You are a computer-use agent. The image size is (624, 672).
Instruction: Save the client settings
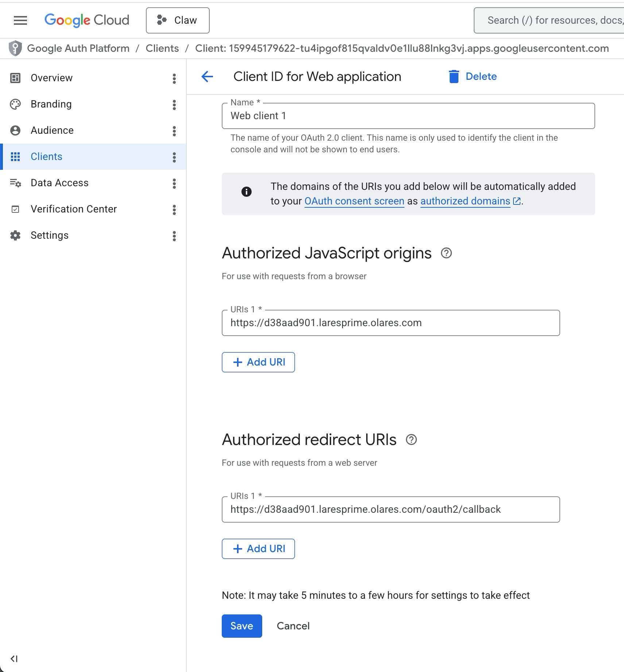point(242,626)
